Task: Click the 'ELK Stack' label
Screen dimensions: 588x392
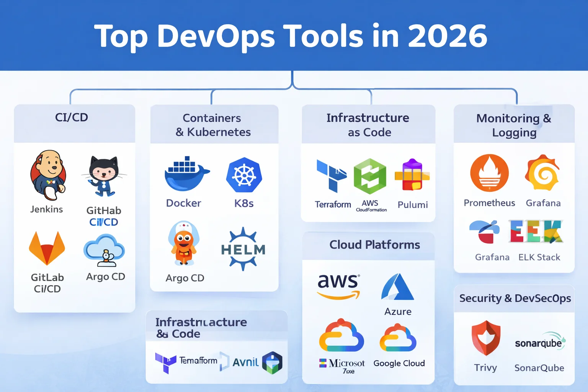Action: (539, 257)
